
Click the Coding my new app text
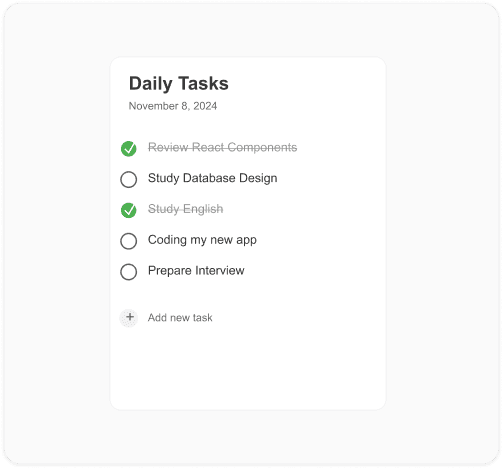pos(202,240)
